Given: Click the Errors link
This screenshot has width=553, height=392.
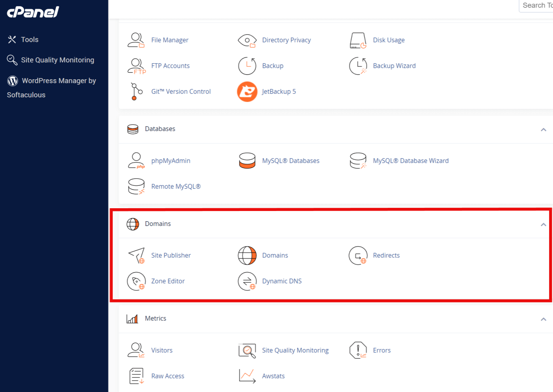Looking at the screenshot, I should click(x=382, y=350).
